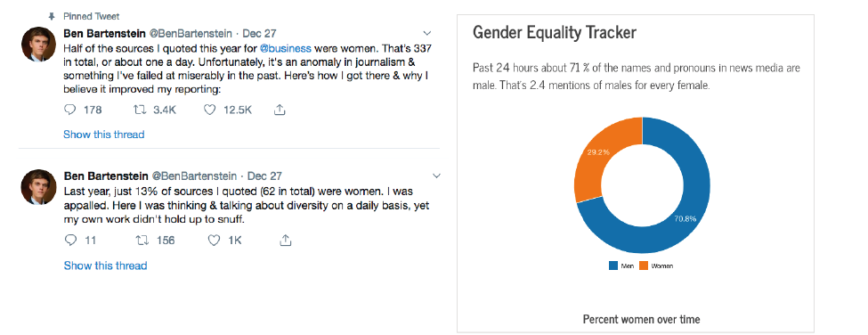868x335 pixels.
Task: Retweet the second tweet with 156 retweets
Action: (142, 241)
